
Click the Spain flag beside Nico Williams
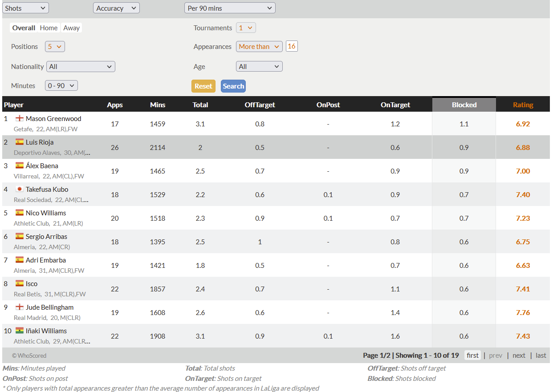tap(20, 213)
